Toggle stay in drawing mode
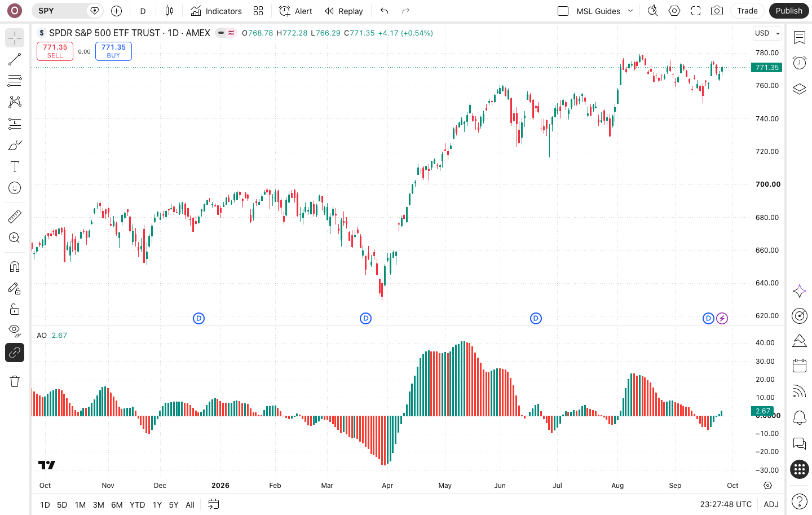The height and width of the screenshot is (515, 812). pos(15,288)
